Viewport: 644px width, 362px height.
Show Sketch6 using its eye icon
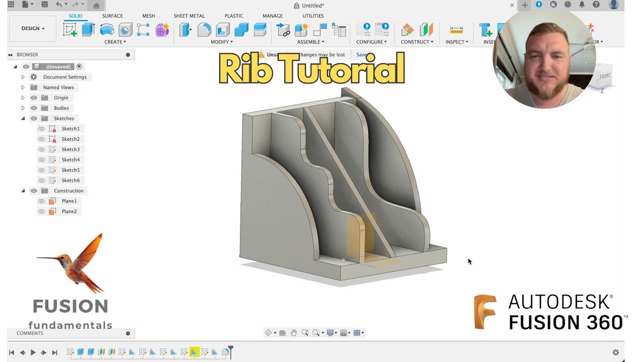click(x=42, y=180)
